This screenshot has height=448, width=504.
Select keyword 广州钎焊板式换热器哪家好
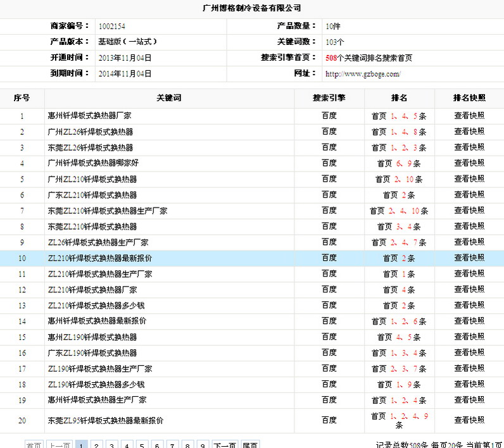click(x=93, y=163)
